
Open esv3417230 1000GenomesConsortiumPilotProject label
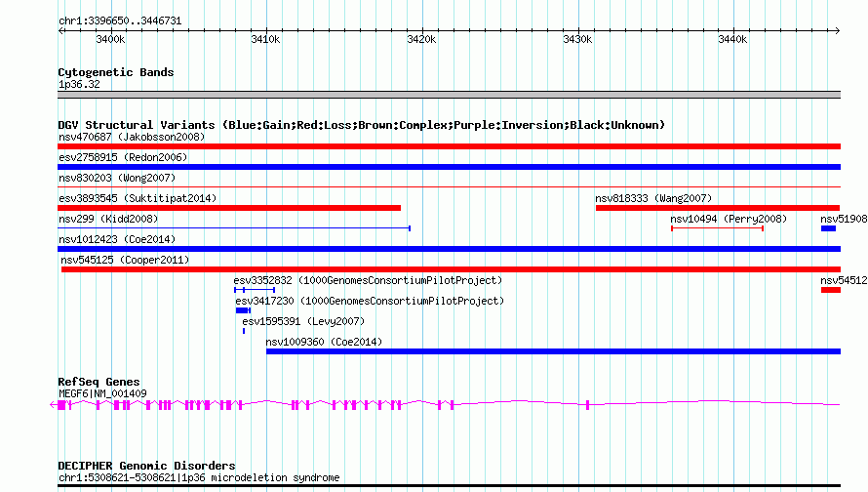pyautogui.click(x=370, y=301)
